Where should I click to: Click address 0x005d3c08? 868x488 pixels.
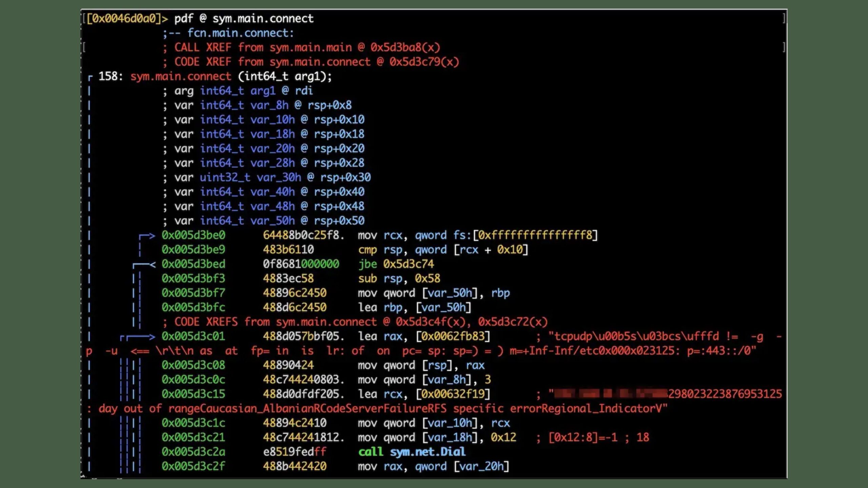click(193, 365)
